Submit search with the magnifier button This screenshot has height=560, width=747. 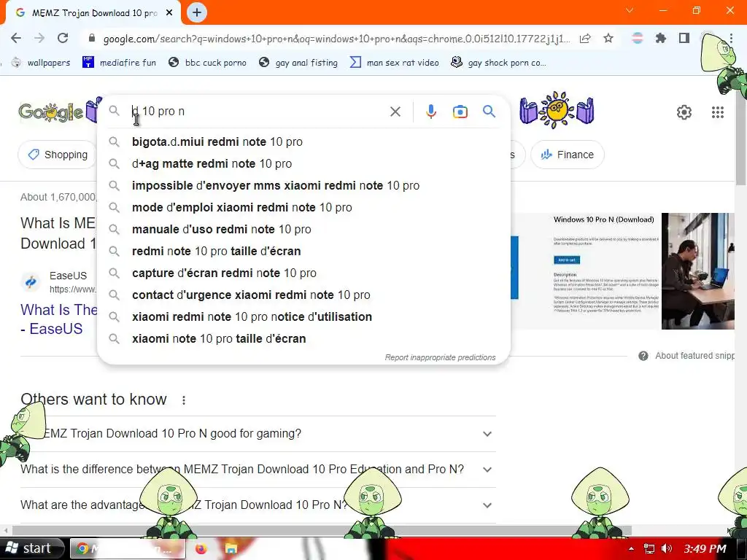489,112
